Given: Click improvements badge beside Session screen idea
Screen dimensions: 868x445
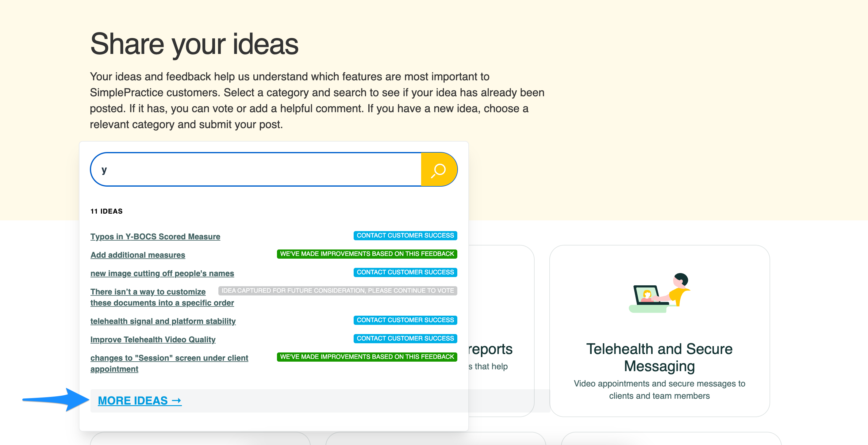Looking at the screenshot, I should (367, 356).
